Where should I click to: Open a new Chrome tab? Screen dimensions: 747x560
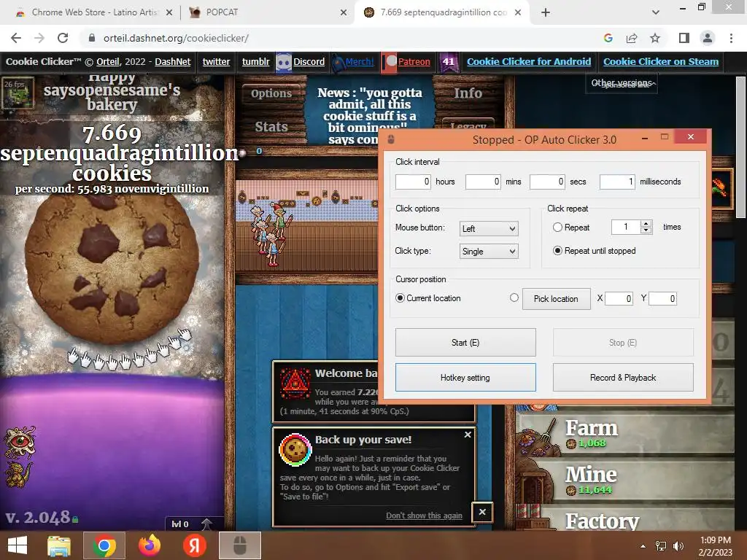pyautogui.click(x=546, y=12)
